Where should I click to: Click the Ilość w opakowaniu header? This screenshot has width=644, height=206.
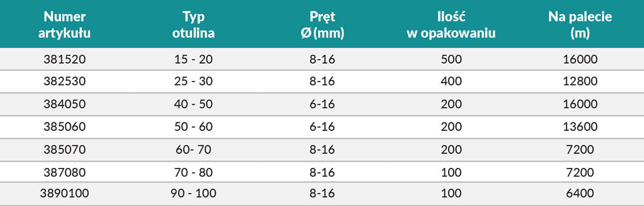coord(451,25)
